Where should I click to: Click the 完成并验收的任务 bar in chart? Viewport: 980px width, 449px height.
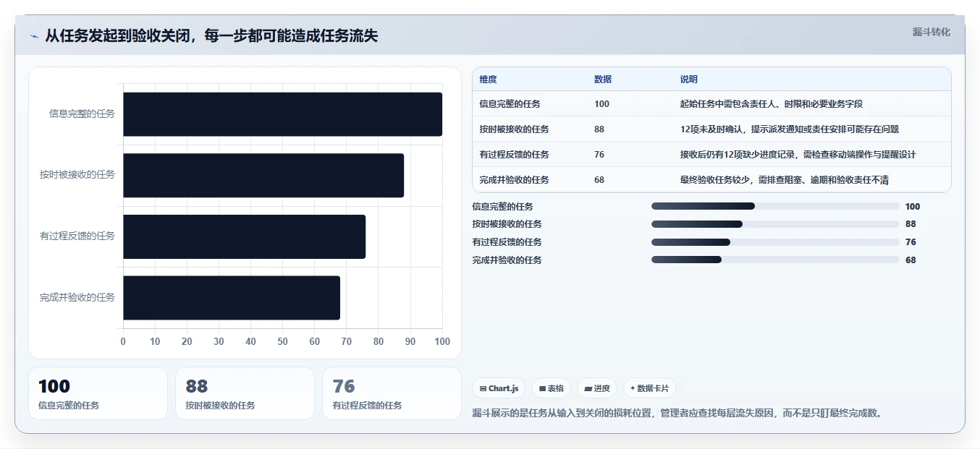click(x=232, y=297)
